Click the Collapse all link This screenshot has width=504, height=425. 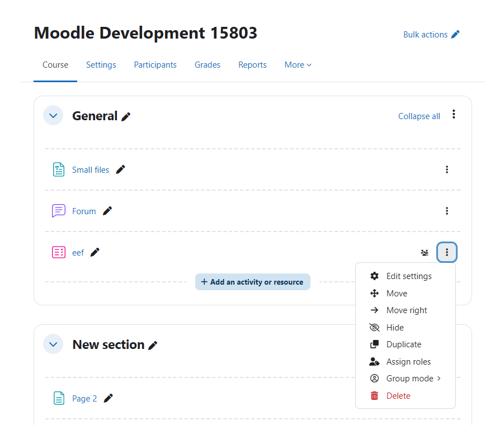(419, 116)
